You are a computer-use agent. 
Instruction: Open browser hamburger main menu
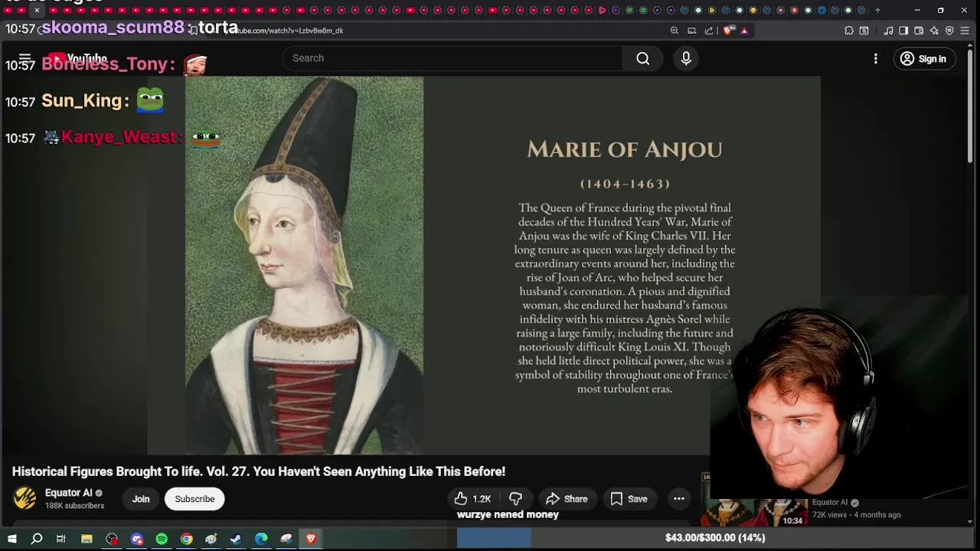[x=965, y=31]
